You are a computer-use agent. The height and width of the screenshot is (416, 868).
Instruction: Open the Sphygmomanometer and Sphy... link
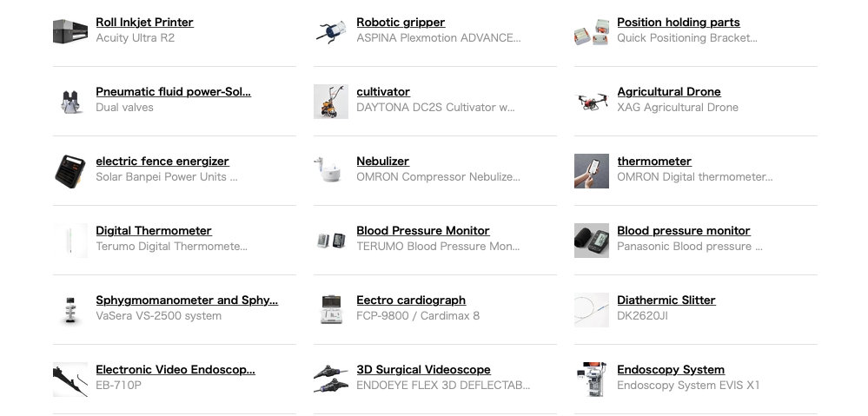(x=187, y=300)
